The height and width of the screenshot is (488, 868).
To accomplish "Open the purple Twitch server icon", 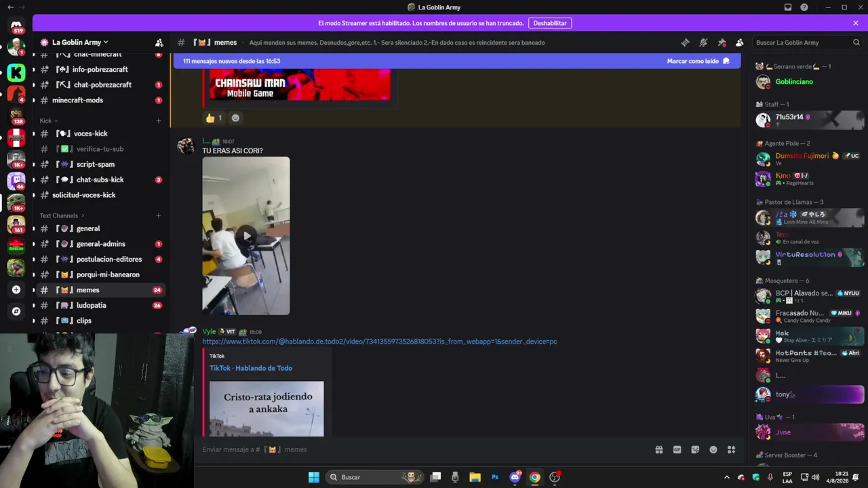I will point(16,180).
